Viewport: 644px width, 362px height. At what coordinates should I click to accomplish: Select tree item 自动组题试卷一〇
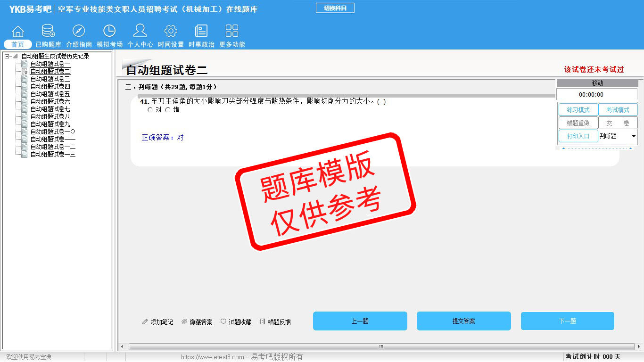53,132
